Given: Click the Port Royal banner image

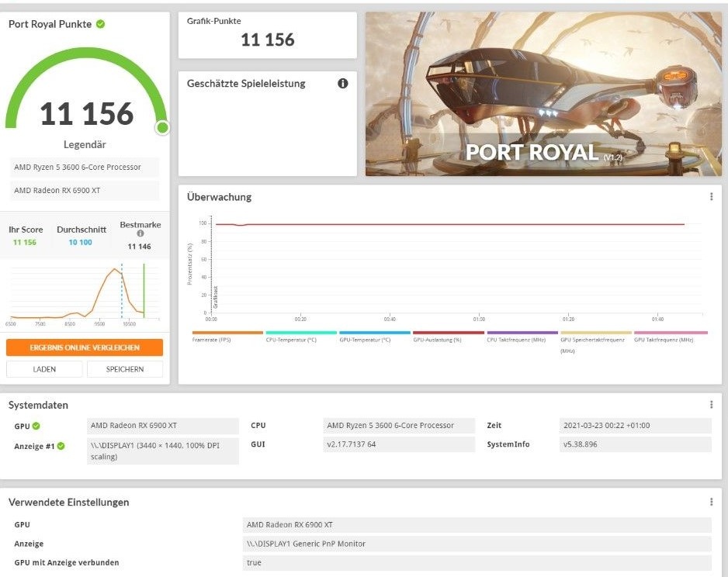Looking at the screenshot, I should pyautogui.click(x=544, y=94).
